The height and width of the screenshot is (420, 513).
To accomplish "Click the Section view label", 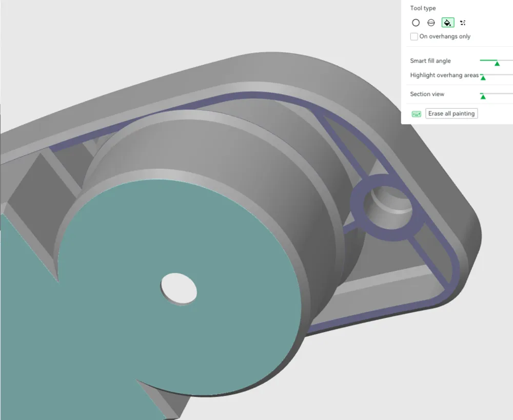I will pos(427,94).
